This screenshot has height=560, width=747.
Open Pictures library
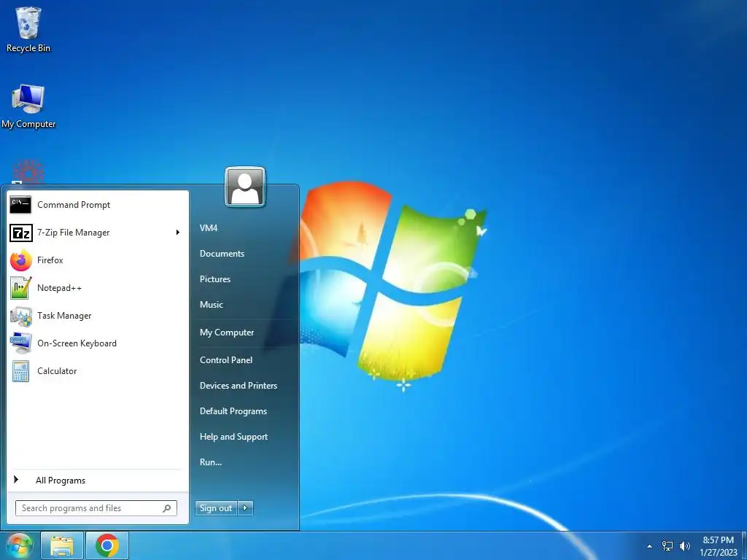coord(215,279)
